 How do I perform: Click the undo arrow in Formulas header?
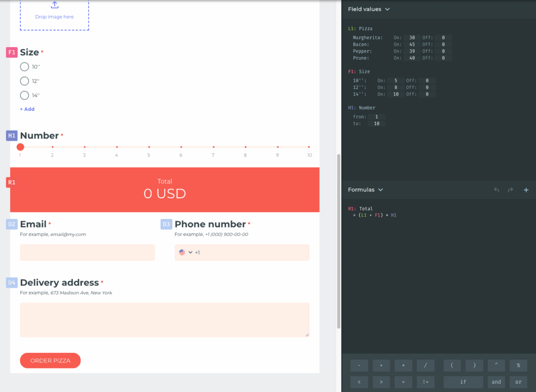coord(497,190)
